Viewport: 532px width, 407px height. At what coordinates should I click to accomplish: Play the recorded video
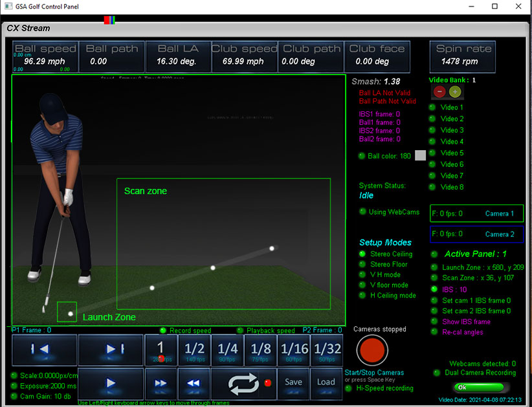(111, 384)
